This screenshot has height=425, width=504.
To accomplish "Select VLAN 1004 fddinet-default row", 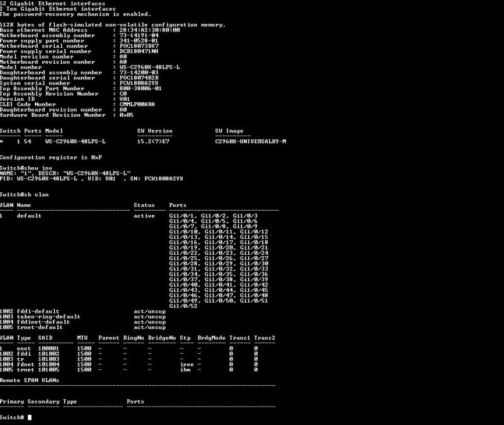I will pos(83,322).
